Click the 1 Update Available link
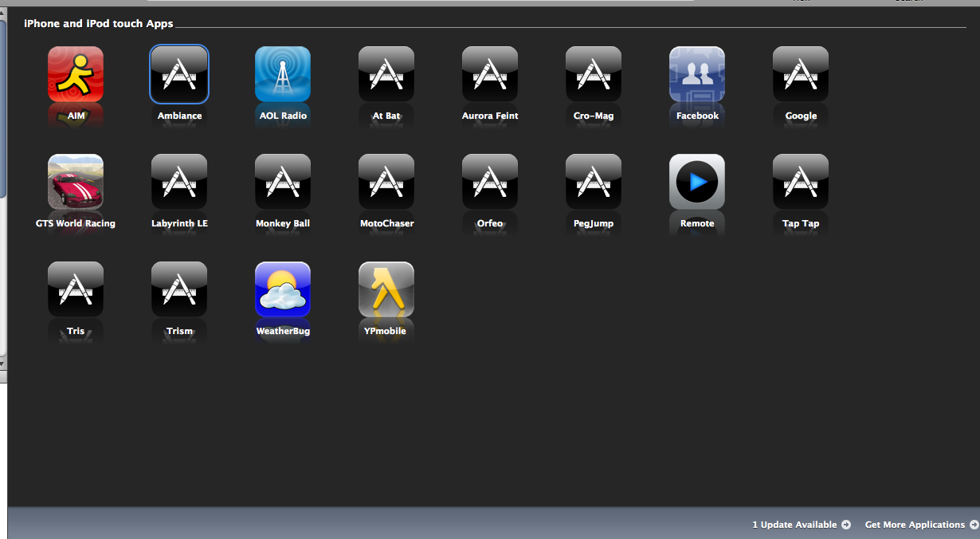980x539 pixels. tap(802, 525)
